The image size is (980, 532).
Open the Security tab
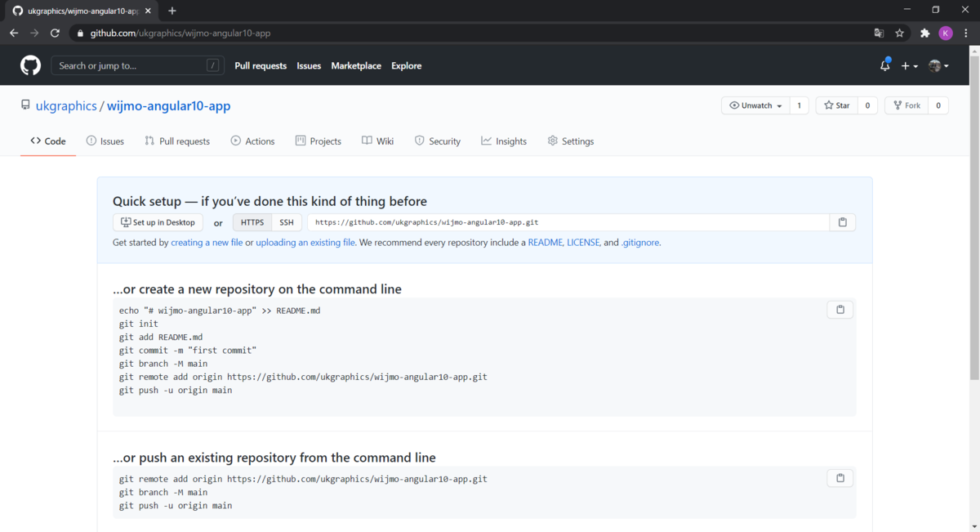[x=438, y=141]
